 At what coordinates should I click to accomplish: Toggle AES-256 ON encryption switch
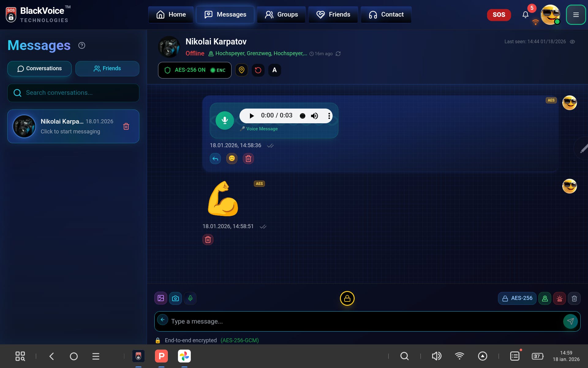pos(194,70)
